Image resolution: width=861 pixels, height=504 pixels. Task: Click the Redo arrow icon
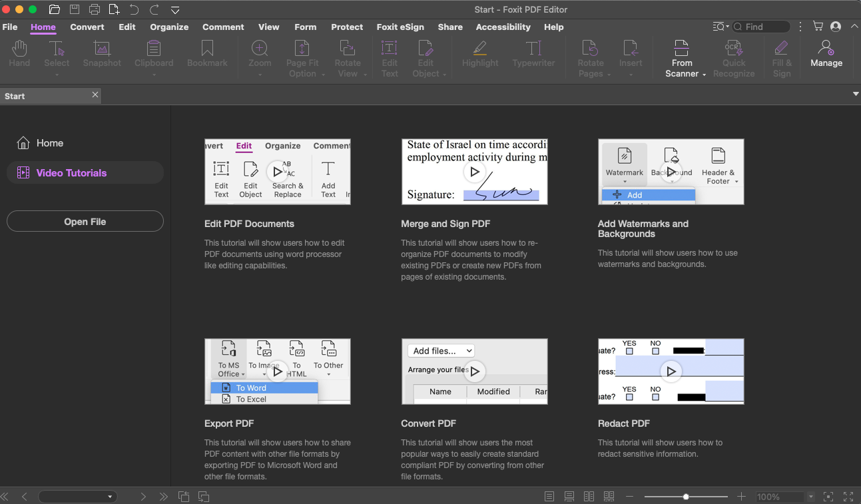coord(154,9)
